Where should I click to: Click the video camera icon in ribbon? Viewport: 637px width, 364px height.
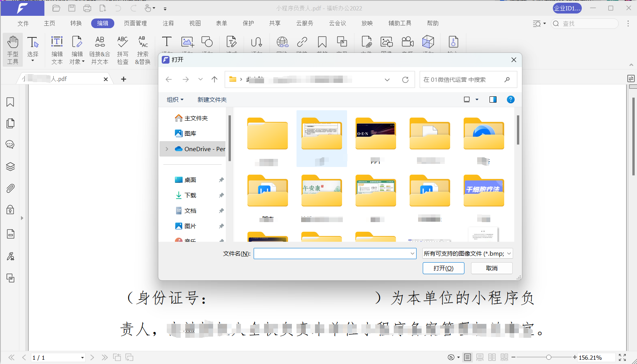pos(408,42)
